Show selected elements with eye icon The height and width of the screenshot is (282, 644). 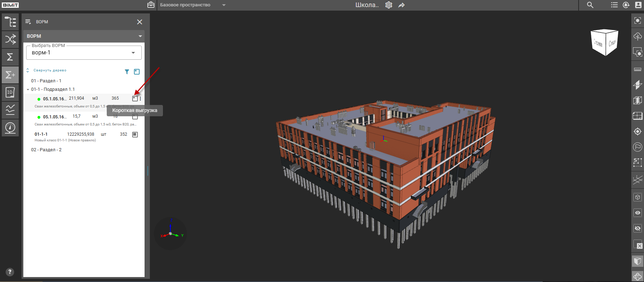(x=637, y=213)
